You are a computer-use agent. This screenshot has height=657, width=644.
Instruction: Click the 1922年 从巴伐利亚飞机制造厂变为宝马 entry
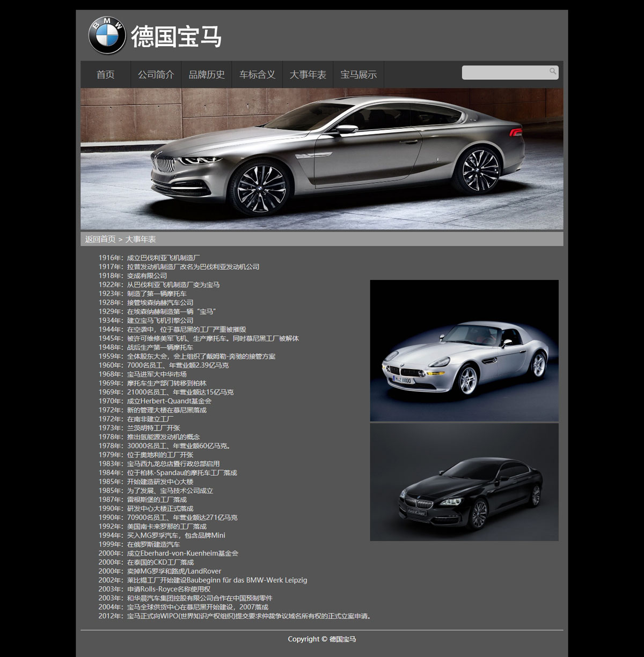tap(159, 285)
